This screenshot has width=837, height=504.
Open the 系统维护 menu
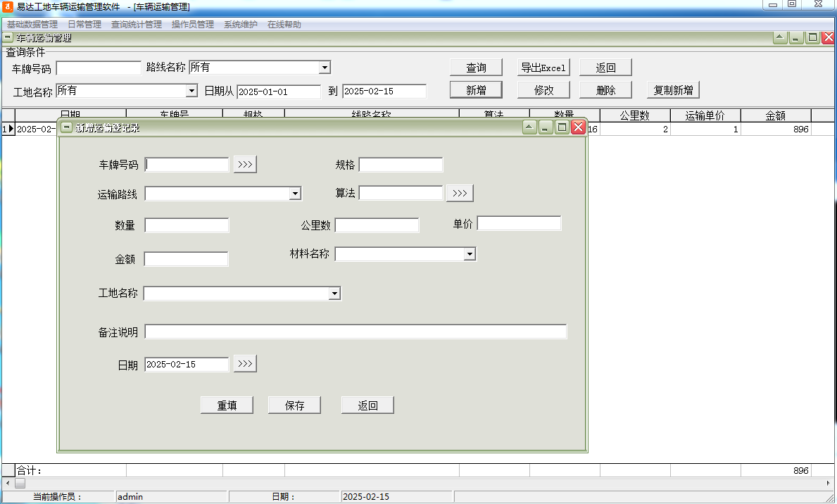237,23
